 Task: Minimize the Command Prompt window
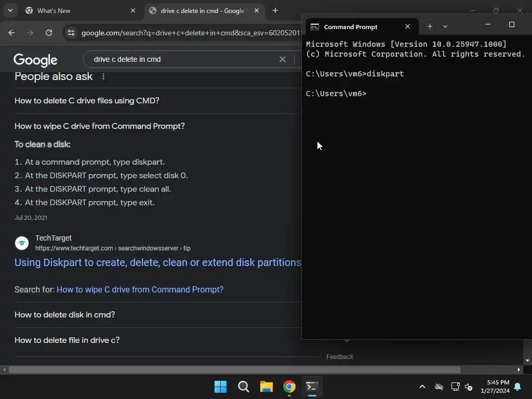(487, 24)
